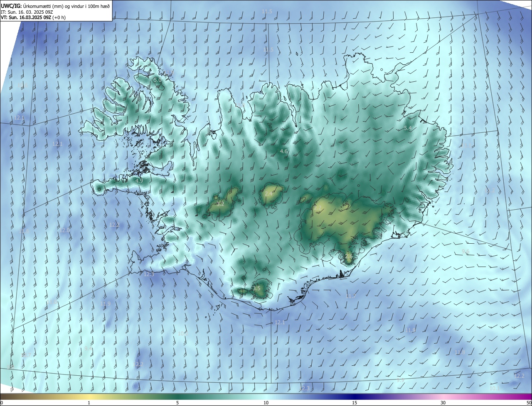Viewport: 532px width, 406px height.
Task: Click the 0 tick on the colour scale
Action: point(2,403)
